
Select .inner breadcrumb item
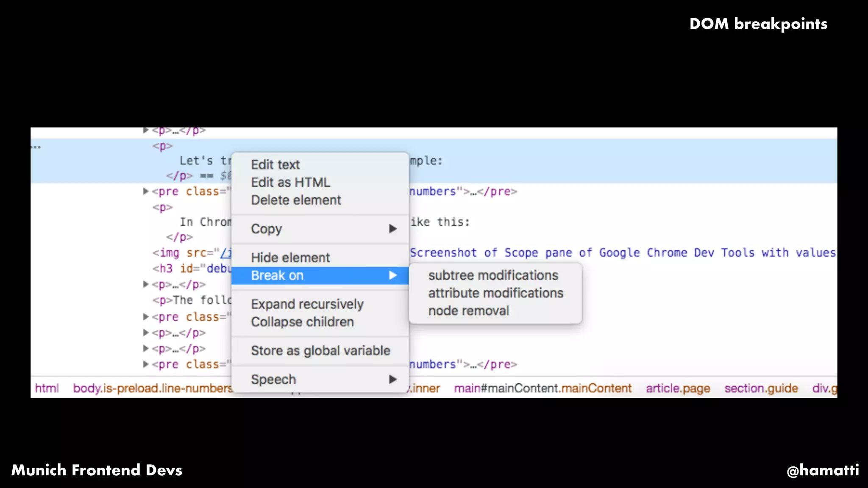coord(424,388)
